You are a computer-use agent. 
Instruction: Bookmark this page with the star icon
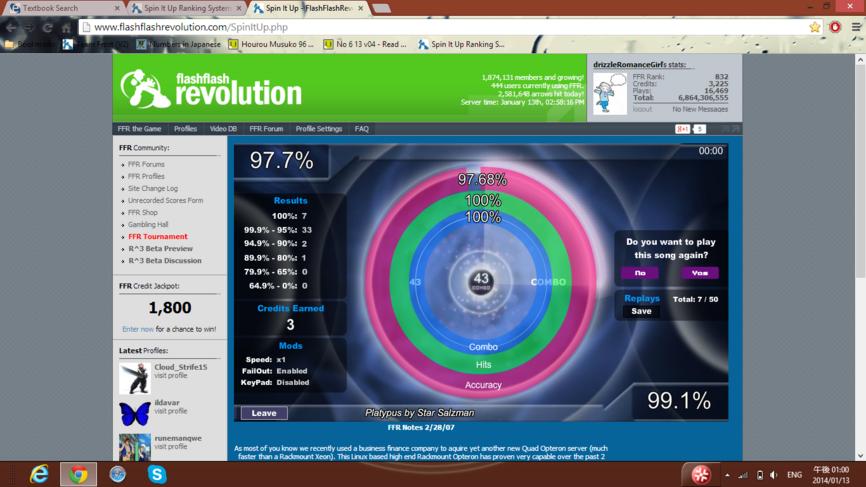pos(814,27)
